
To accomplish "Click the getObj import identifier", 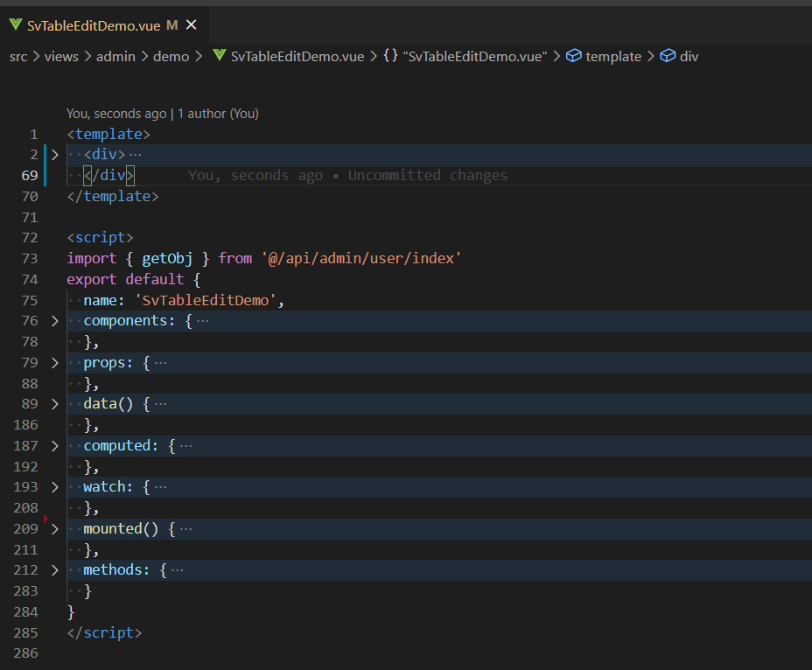I will tap(167, 258).
